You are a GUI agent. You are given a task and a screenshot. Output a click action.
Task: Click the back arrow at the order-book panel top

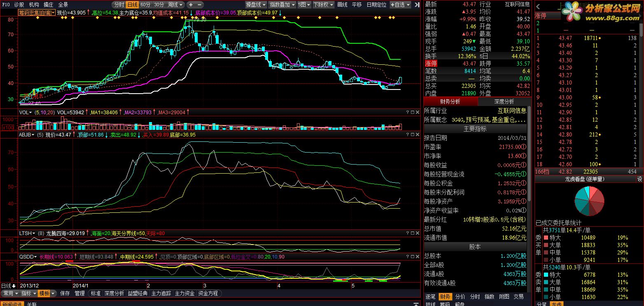(538, 7)
